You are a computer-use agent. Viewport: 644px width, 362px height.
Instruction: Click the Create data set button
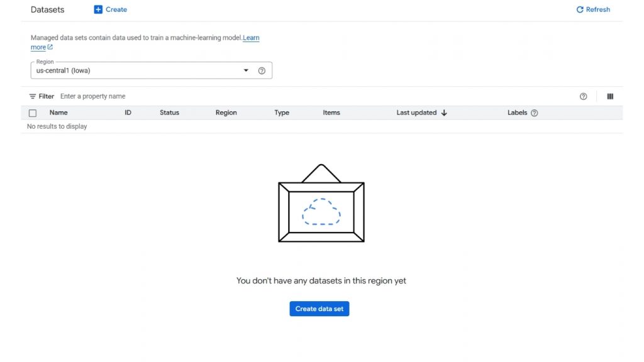[x=319, y=309]
